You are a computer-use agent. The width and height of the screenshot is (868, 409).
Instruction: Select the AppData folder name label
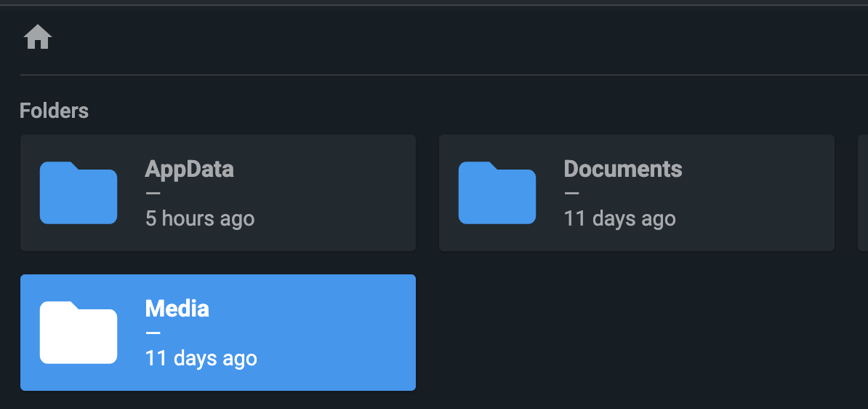pyautogui.click(x=189, y=169)
